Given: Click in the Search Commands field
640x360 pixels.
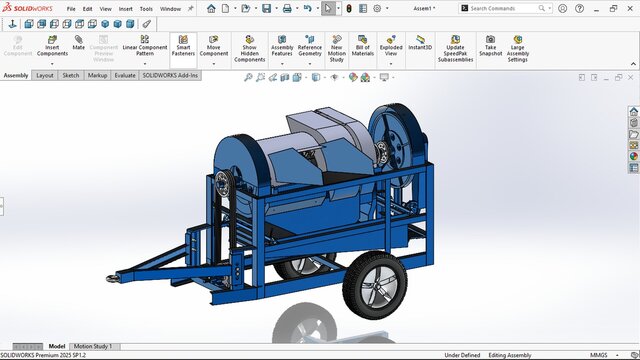Looking at the screenshot, I should coord(505,8).
